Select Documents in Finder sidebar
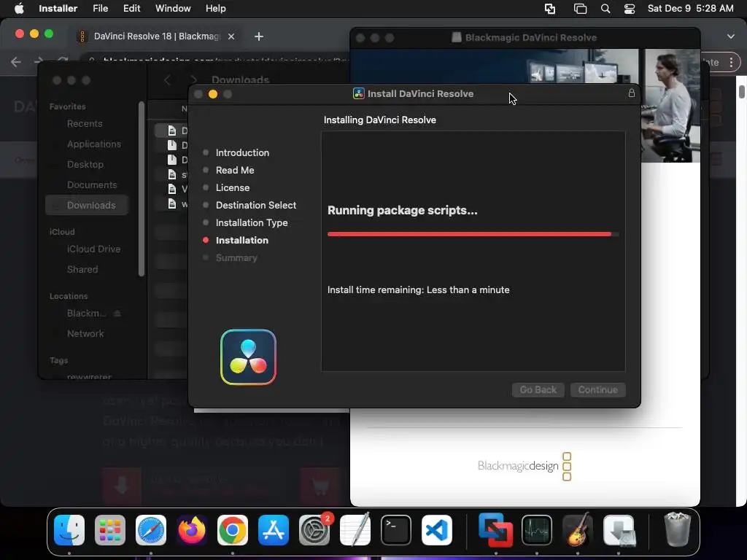Viewport: 747px width, 560px height. (x=92, y=184)
